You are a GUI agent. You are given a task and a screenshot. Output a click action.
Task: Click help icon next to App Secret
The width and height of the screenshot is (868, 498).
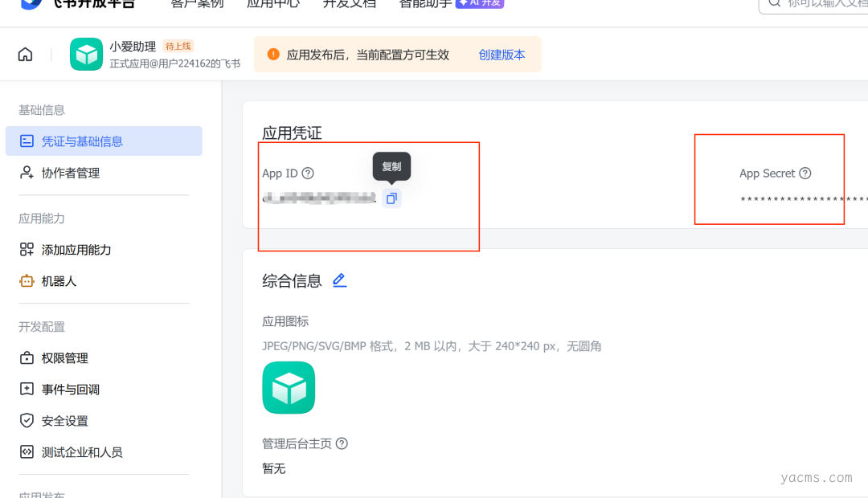coord(805,173)
